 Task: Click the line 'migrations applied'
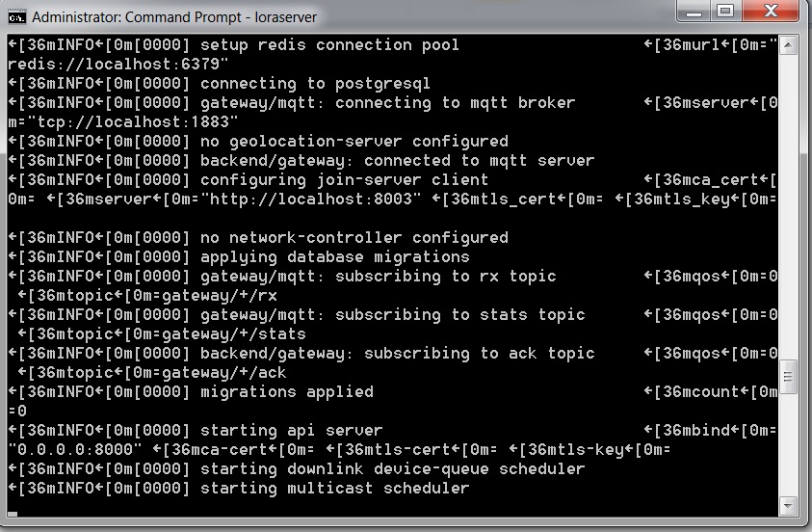coord(286,392)
